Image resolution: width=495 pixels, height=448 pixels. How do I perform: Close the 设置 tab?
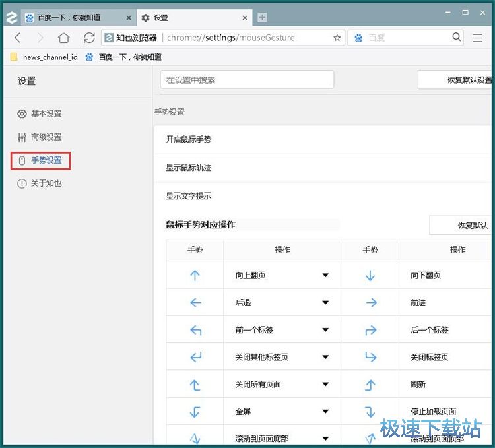coord(245,18)
